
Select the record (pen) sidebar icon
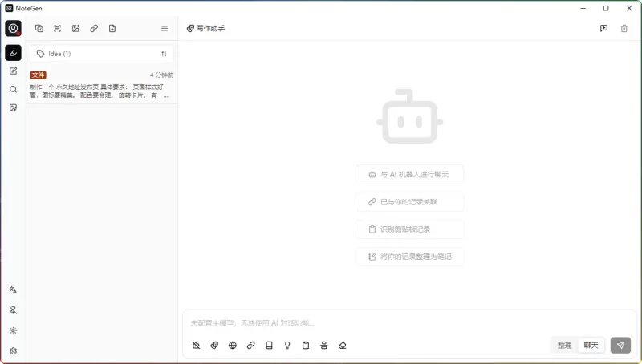point(13,53)
